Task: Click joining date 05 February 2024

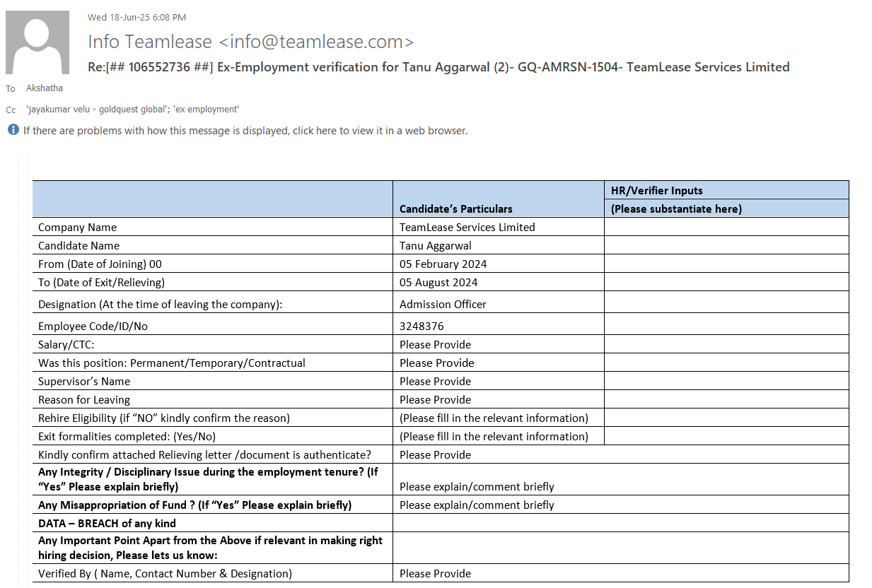Action: (x=443, y=264)
